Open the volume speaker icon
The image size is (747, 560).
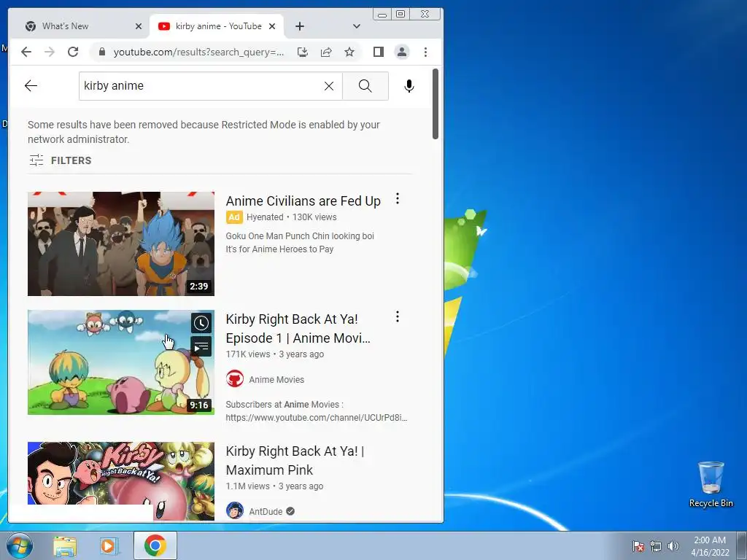pos(673,546)
